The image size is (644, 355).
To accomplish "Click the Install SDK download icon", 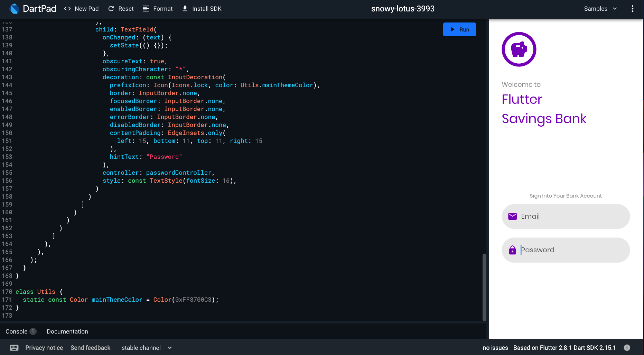I will click(185, 9).
